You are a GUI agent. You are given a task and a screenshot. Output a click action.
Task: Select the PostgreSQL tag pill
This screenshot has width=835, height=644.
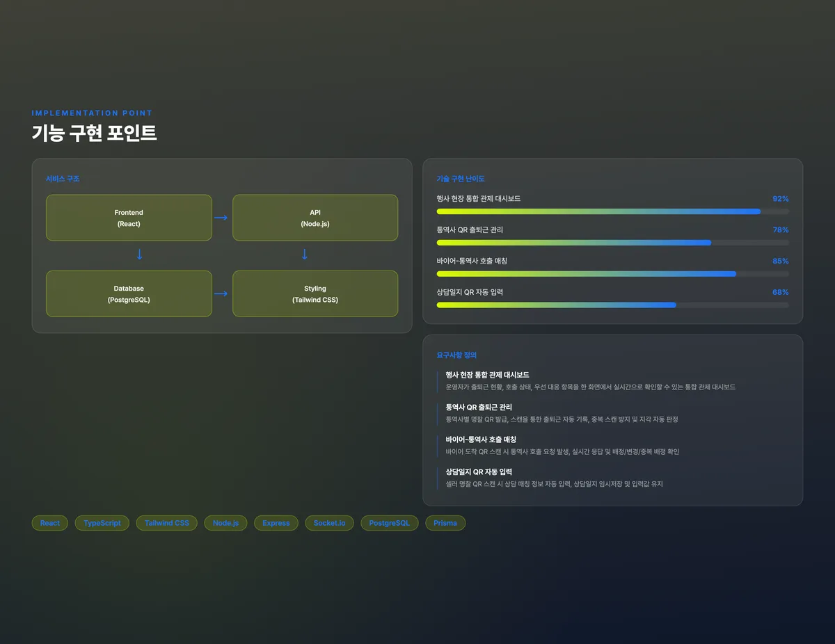(x=390, y=523)
